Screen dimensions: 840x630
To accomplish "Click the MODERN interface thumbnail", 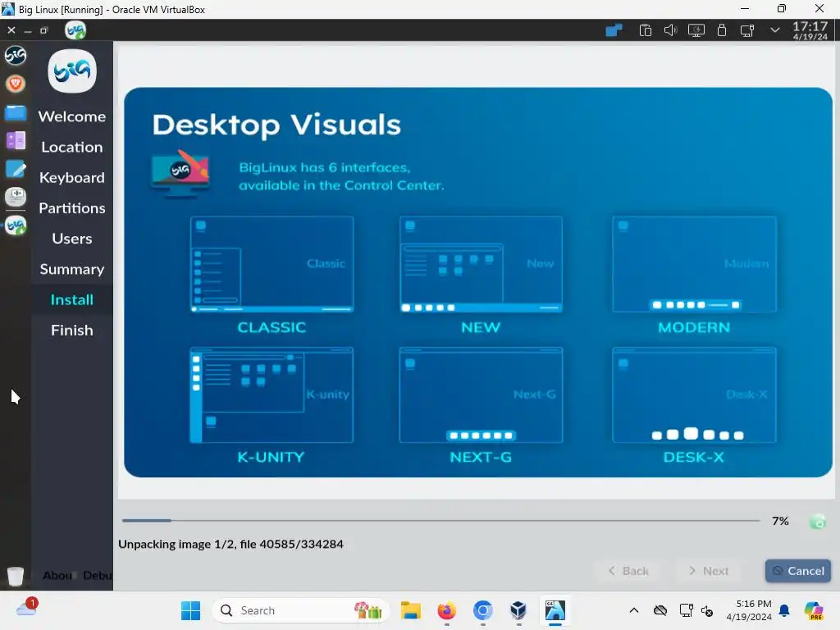I will point(694,264).
